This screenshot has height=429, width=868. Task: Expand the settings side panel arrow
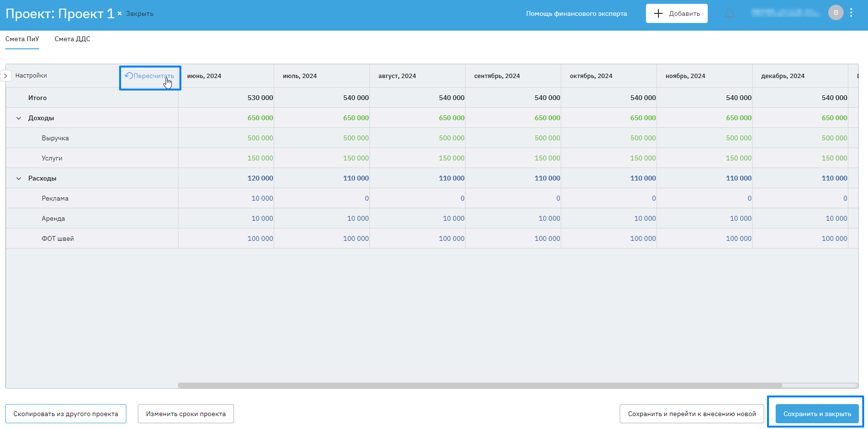[6, 76]
